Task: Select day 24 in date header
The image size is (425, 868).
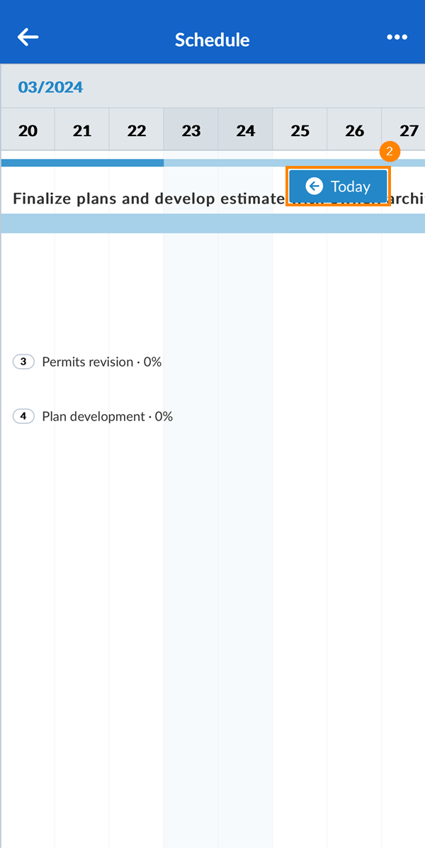Action: (246, 130)
